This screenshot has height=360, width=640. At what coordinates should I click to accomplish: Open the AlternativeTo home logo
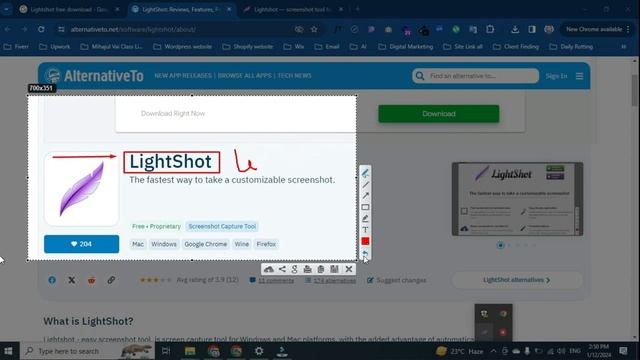click(94, 76)
